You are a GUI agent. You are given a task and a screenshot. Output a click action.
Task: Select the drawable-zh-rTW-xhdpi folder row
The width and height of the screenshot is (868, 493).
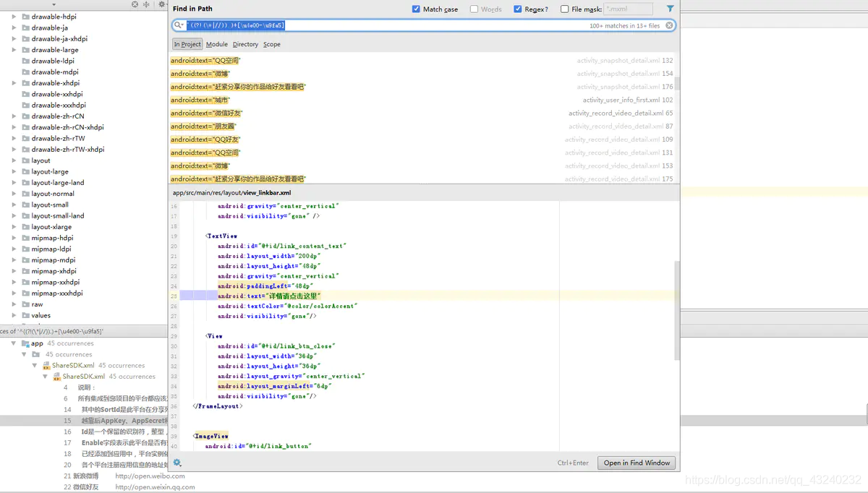(84, 150)
